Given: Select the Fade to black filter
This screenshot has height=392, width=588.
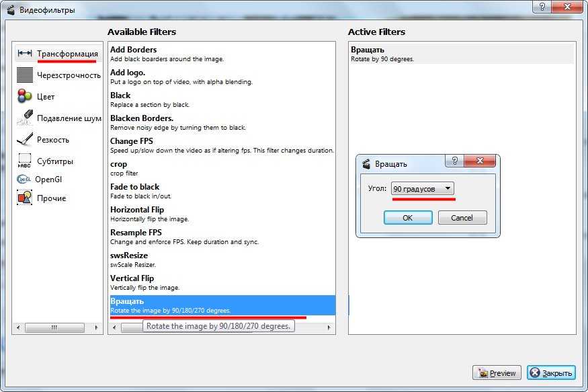Looking at the screenshot, I should tap(222, 191).
